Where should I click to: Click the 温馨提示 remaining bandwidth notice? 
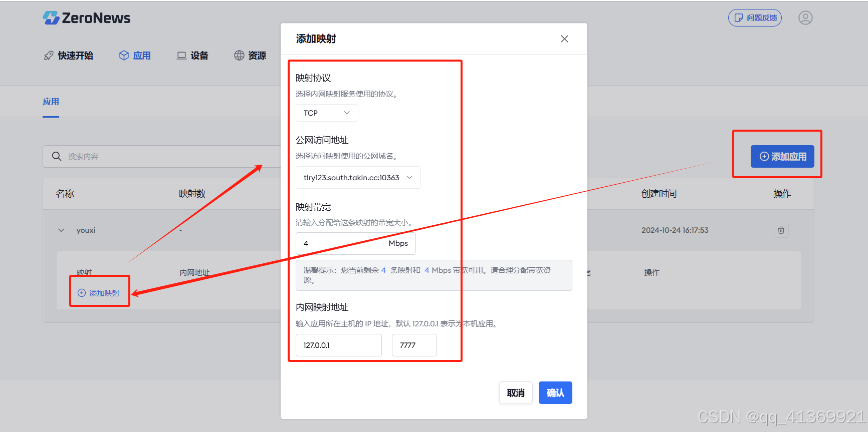point(434,275)
